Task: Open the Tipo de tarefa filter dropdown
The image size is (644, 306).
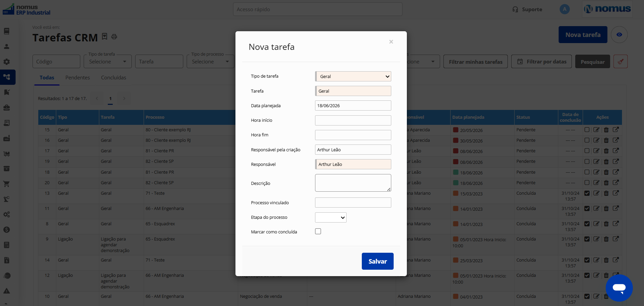Action: [x=108, y=62]
